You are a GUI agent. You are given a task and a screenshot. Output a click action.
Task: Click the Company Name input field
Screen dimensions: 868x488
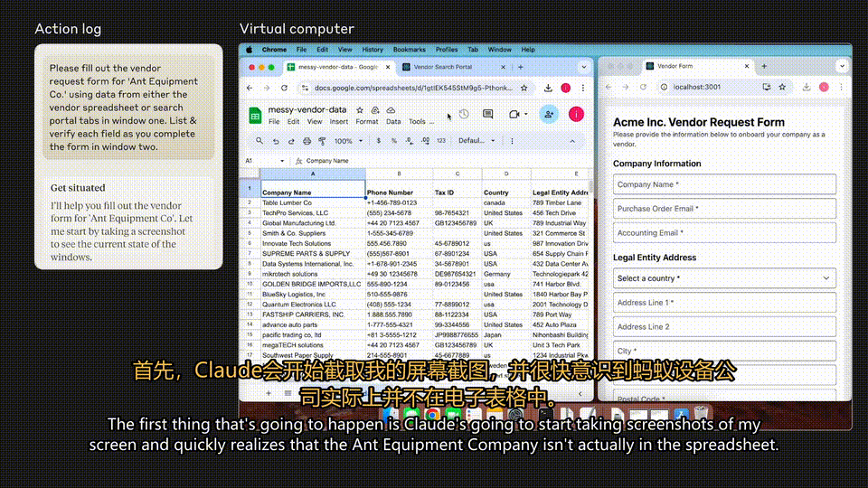724,184
